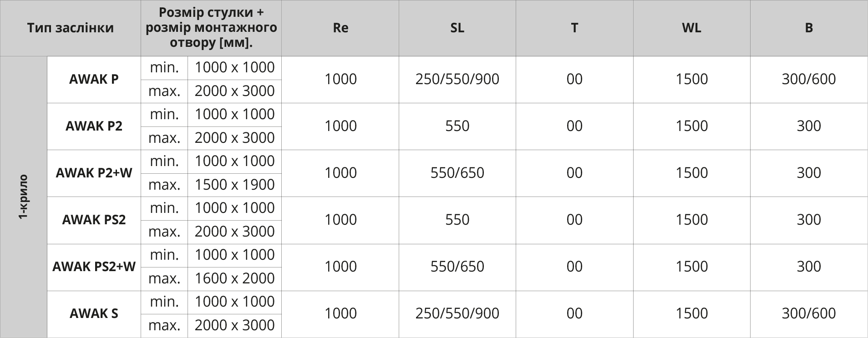Click the AWAK P2 row label
868x338 pixels.
[94, 126]
